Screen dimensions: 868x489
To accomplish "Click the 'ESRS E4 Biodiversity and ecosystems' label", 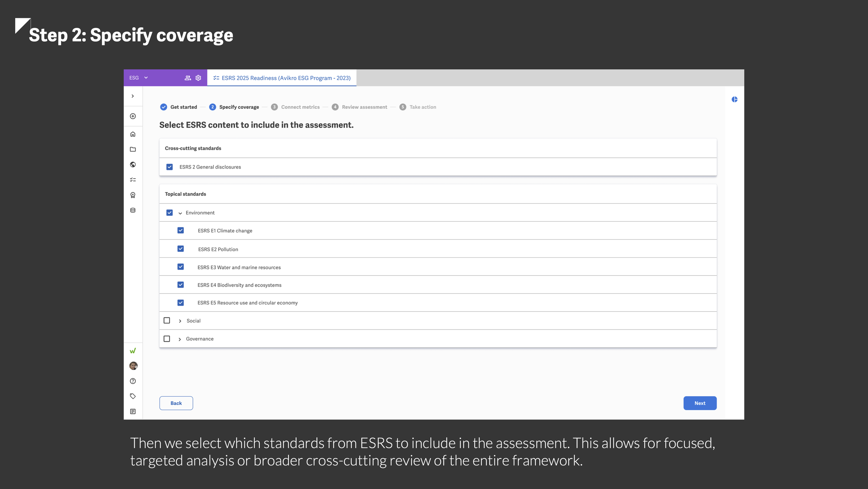I will (240, 285).
